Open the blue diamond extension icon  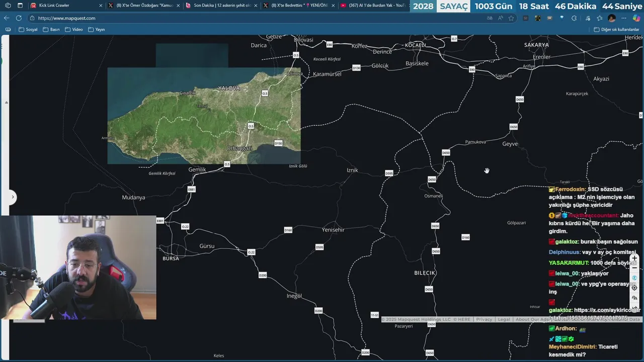pyautogui.click(x=562, y=18)
